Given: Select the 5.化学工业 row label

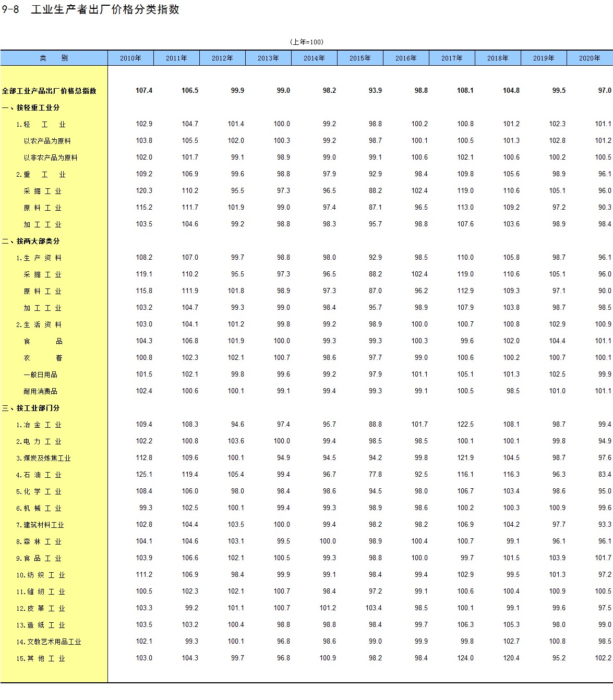Looking at the screenshot, I should click(x=39, y=491).
